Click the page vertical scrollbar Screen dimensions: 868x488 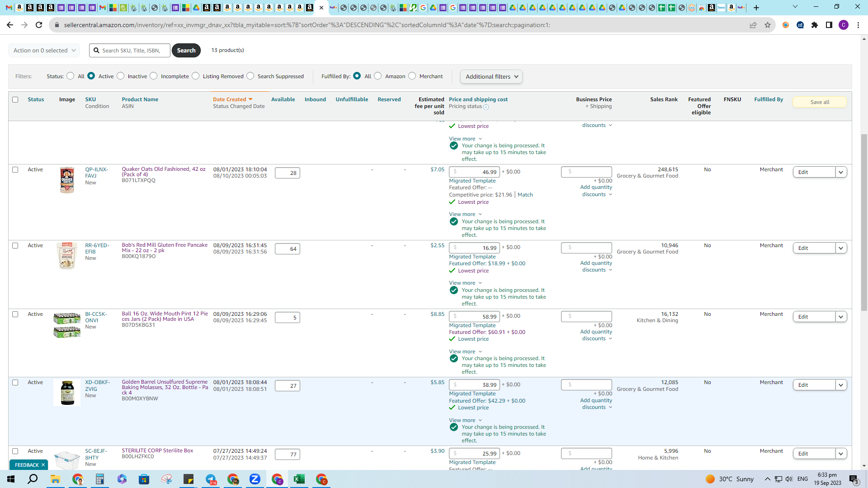pyautogui.click(x=864, y=222)
